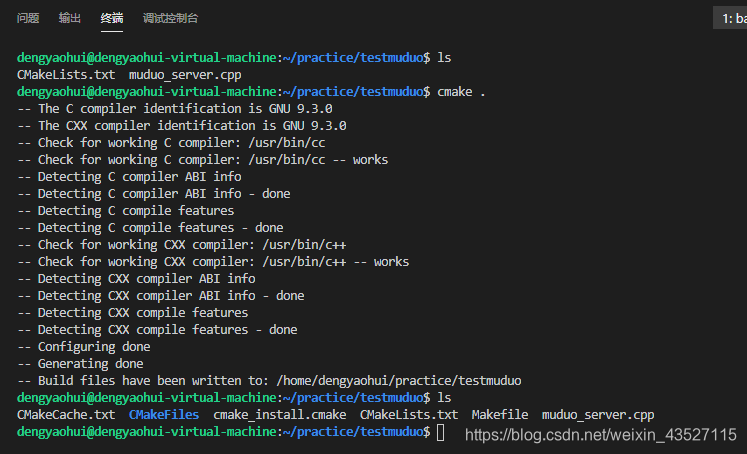Screen dimensions: 747x454
Task: Click CMakeLists.txt in the last ls output
Action: [x=409, y=415]
